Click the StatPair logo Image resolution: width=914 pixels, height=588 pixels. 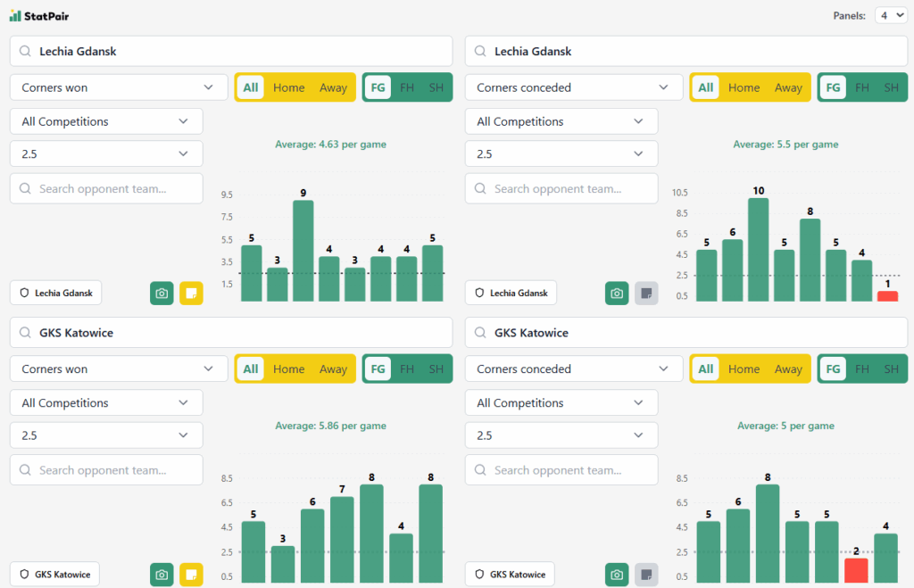39,16
